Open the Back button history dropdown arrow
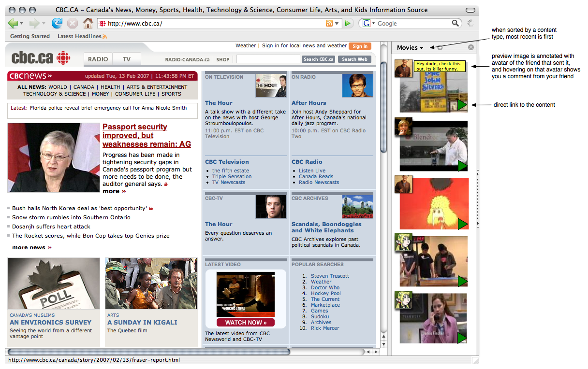 coord(21,23)
